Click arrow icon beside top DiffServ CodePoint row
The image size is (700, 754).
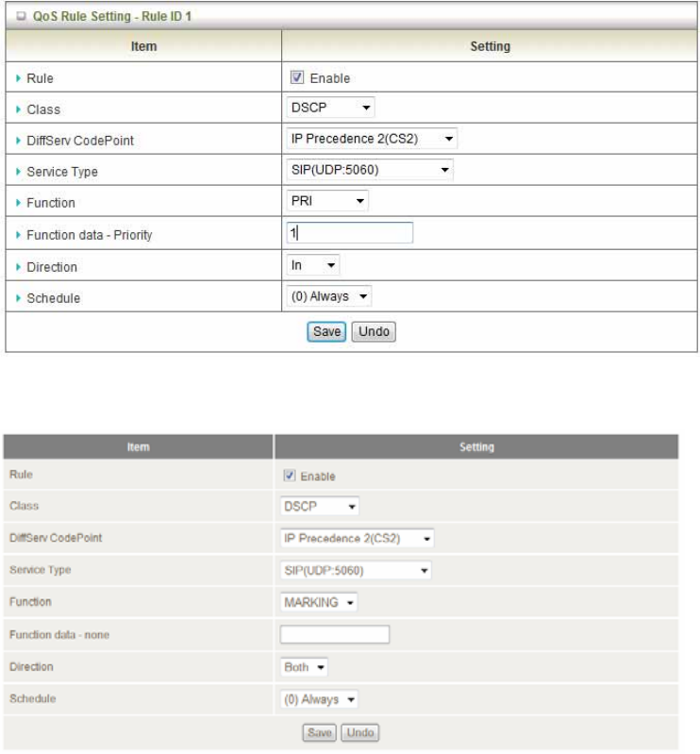tap(19, 141)
